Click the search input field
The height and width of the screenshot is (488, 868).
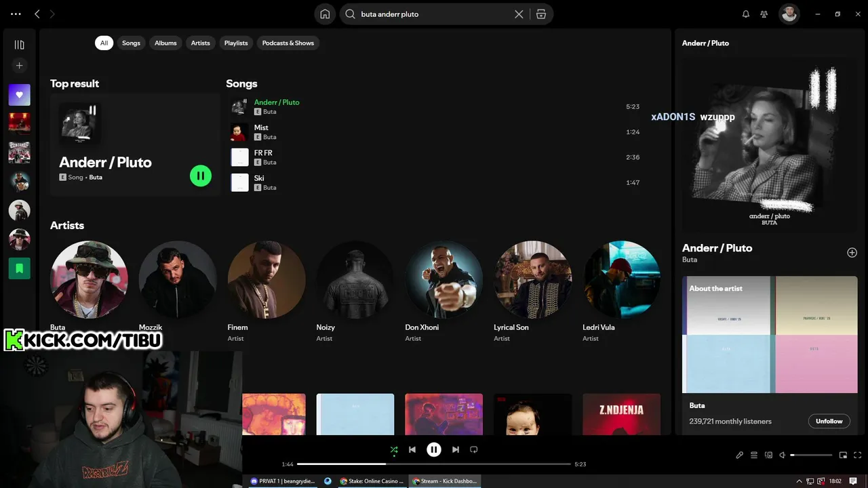pyautogui.click(x=434, y=14)
